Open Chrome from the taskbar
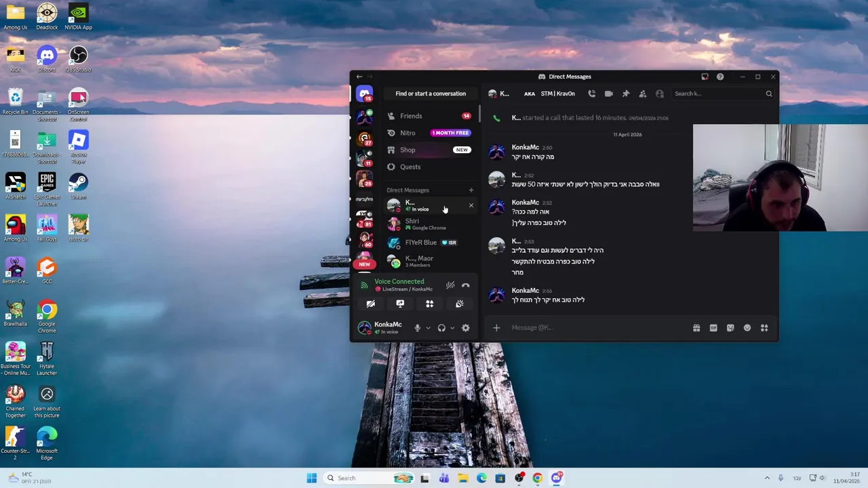 click(x=537, y=478)
